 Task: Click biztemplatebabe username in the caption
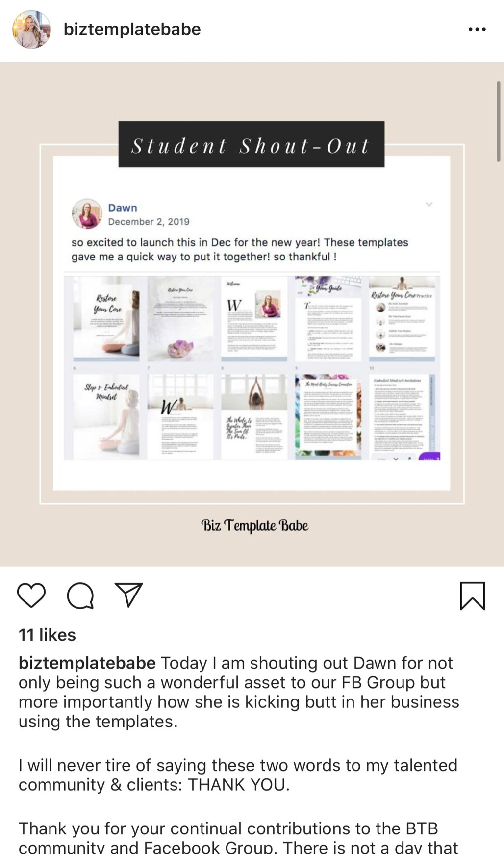click(87, 663)
